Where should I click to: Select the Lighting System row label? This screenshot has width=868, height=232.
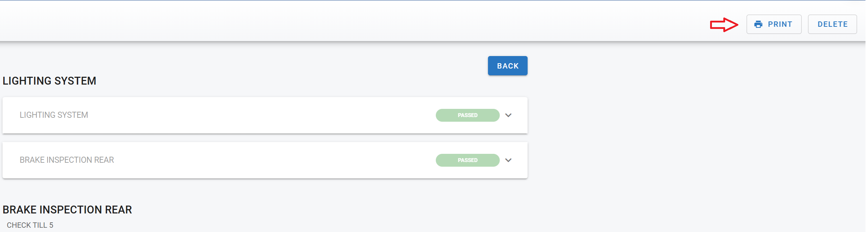coord(54,115)
